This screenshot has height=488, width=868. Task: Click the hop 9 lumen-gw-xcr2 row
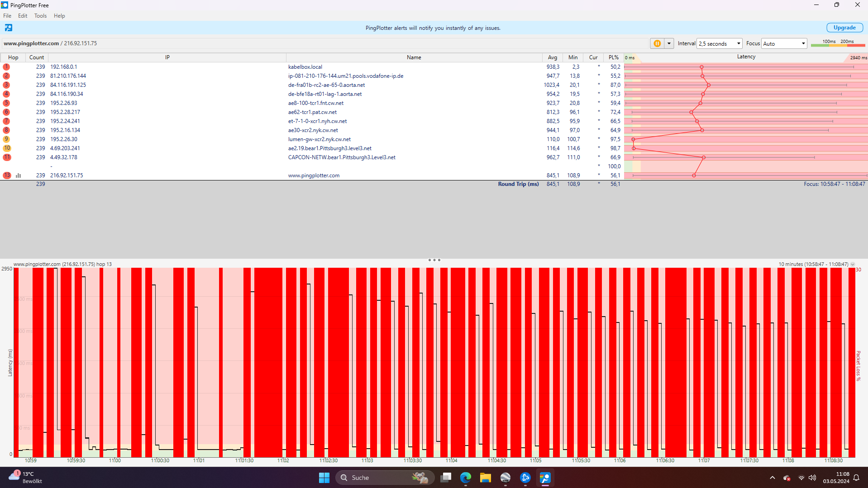pos(320,139)
